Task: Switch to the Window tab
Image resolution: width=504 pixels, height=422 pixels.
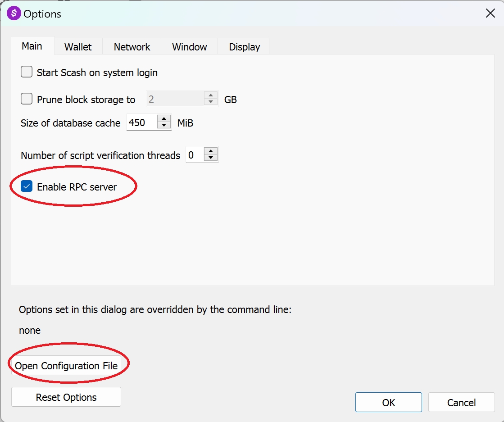Action: coord(189,47)
